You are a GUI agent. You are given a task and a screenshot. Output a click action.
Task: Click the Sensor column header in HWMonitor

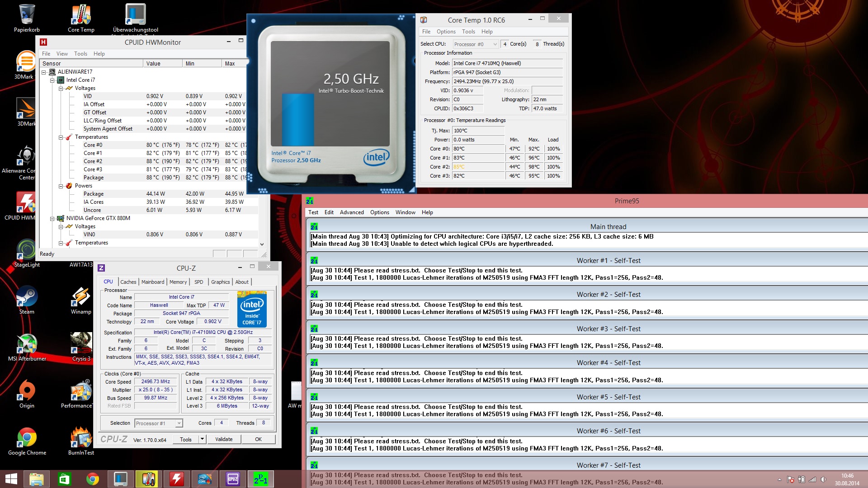point(92,63)
